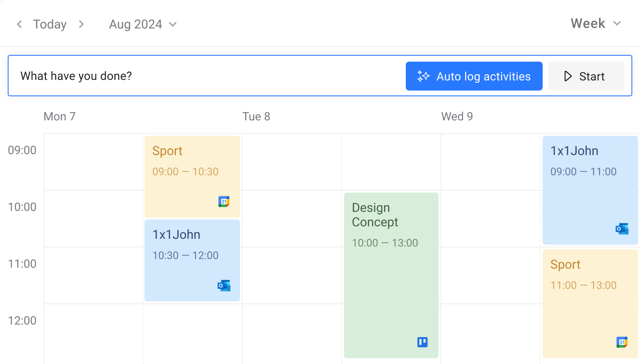Click the Google Calendar icon on Wednesday's Sport event

(x=622, y=342)
